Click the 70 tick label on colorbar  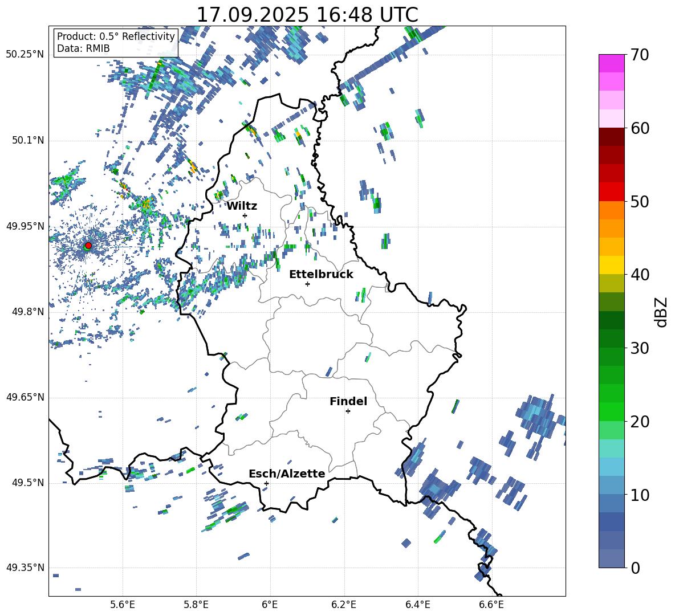(x=640, y=55)
